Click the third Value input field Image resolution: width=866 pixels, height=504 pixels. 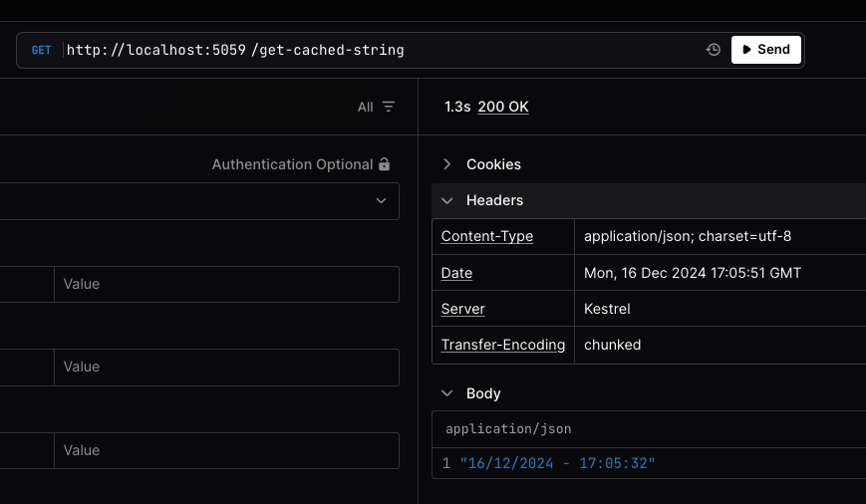click(x=226, y=450)
